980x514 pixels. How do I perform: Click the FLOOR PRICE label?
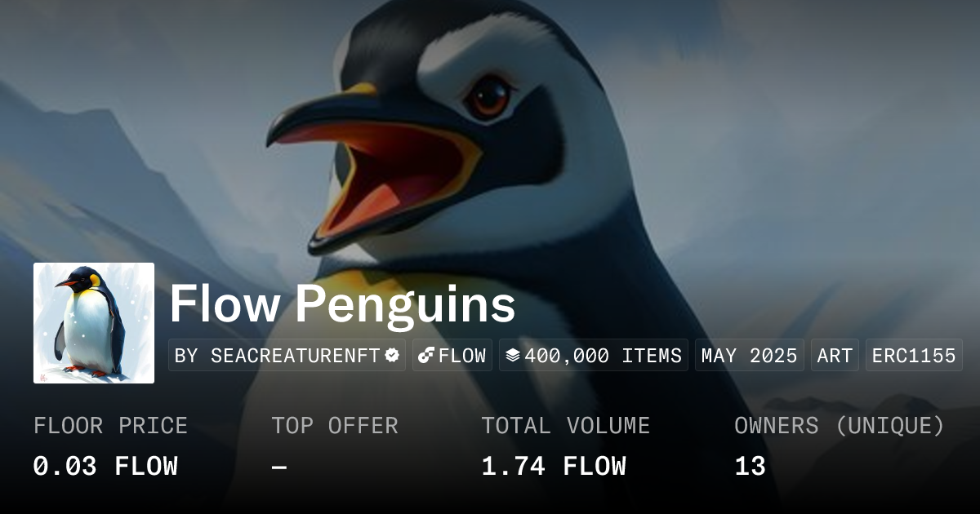pos(110,426)
